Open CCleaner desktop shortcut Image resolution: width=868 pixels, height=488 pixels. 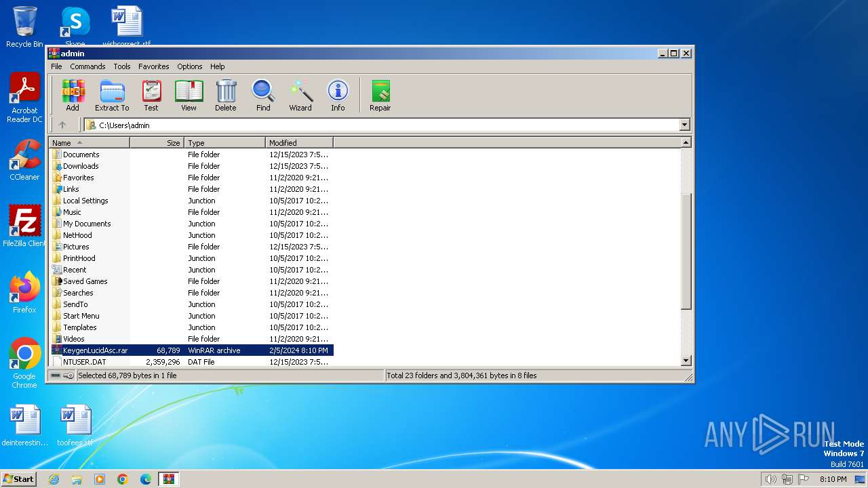point(24,160)
